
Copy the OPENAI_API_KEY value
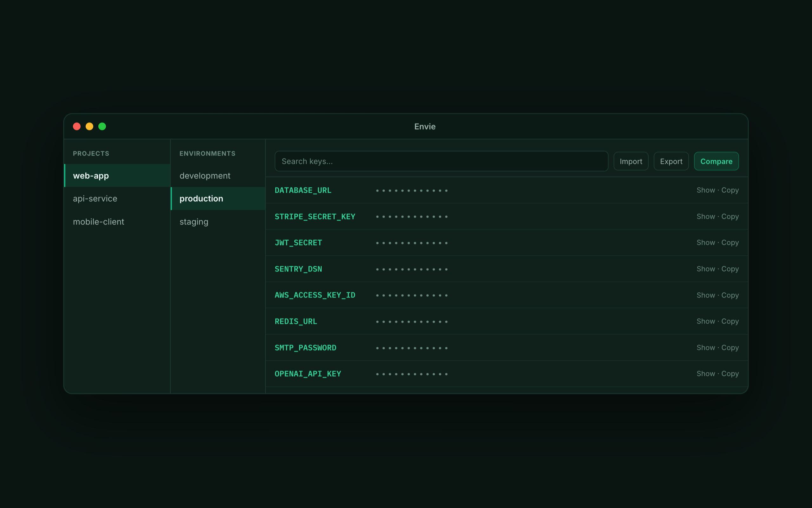(730, 374)
